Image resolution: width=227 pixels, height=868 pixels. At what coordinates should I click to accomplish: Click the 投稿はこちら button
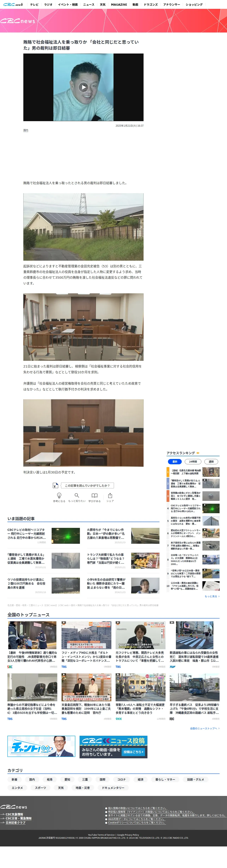(133, 752)
